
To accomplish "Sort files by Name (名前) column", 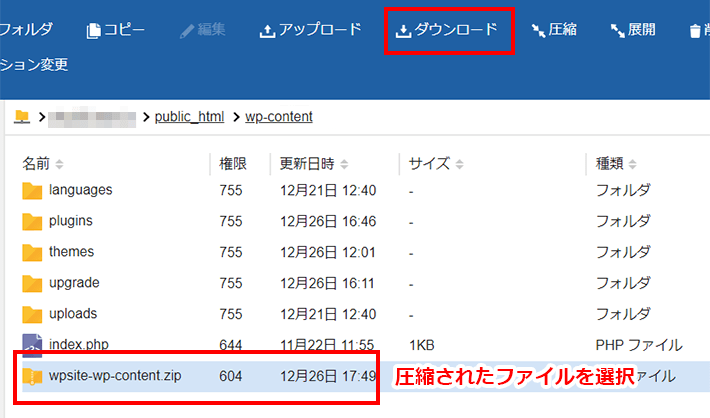I will tap(42, 163).
